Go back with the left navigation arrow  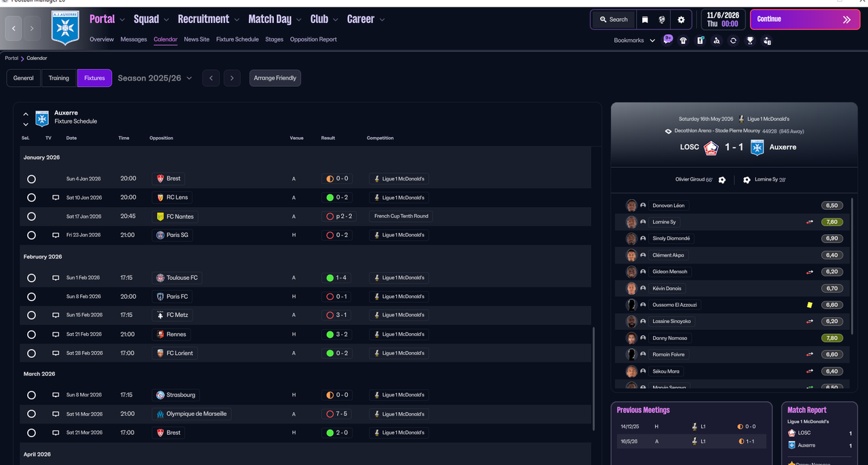pos(14,29)
